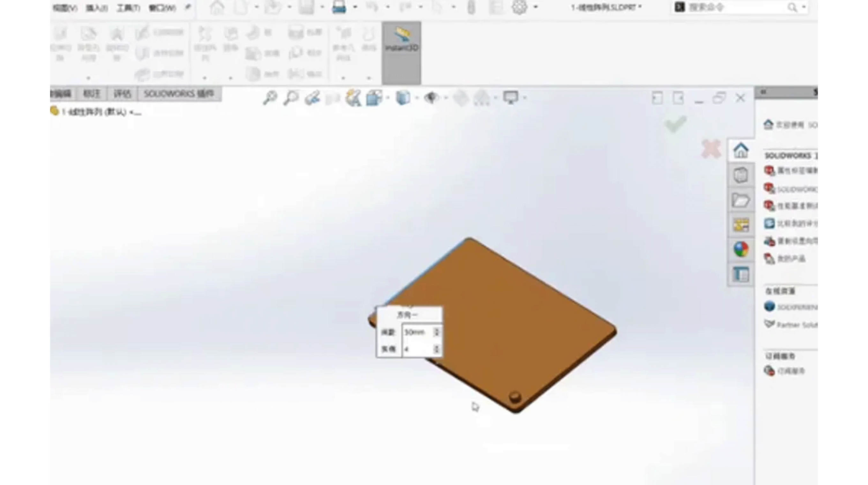Click the Hide/Show Items eye icon
This screenshot has height=485, width=868.
431,98
